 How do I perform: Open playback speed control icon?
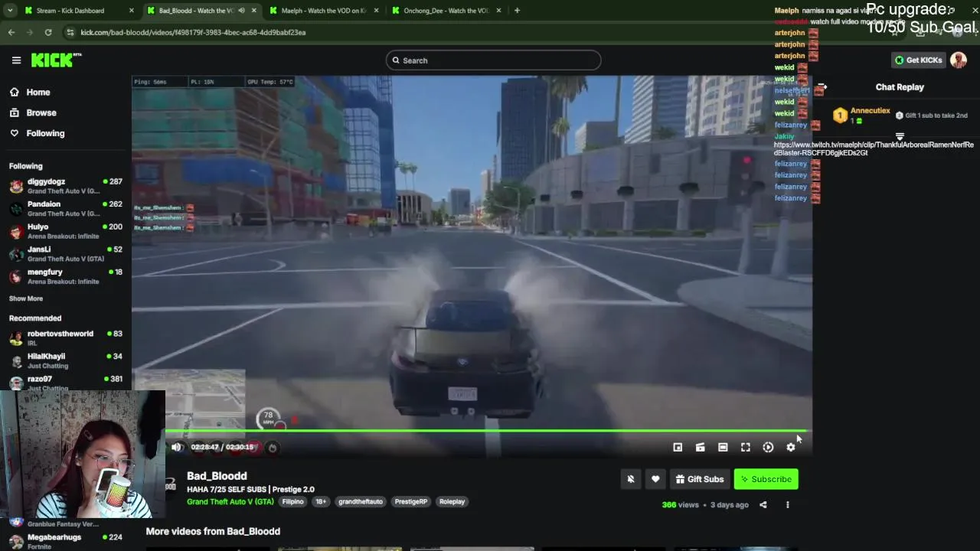pyautogui.click(x=768, y=447)
